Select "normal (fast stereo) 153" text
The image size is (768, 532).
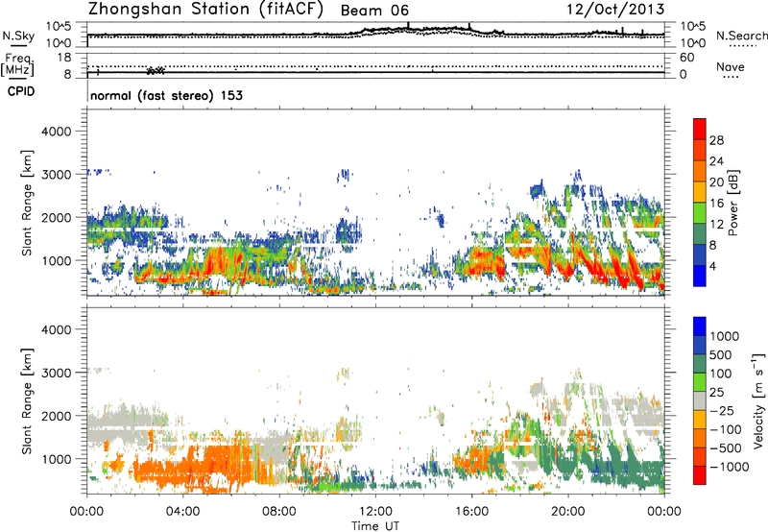(166, 95)
